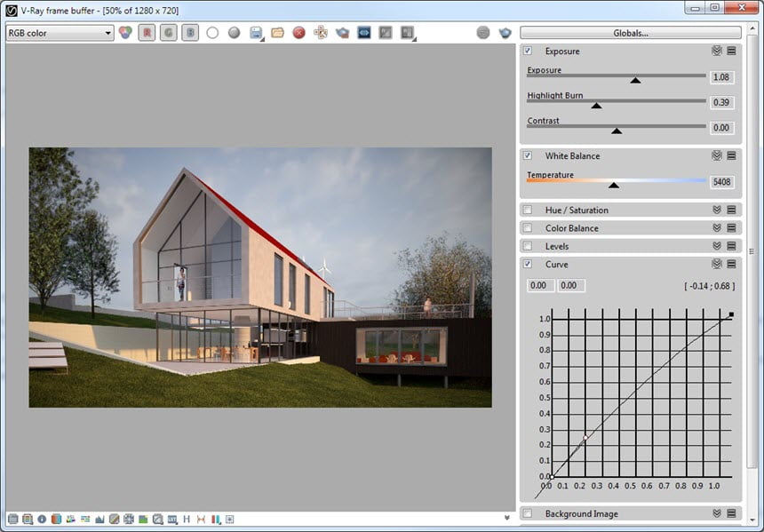Enable the Levels checkbox
This screenshot has height=532, width=764.
[x=528, y=246]
